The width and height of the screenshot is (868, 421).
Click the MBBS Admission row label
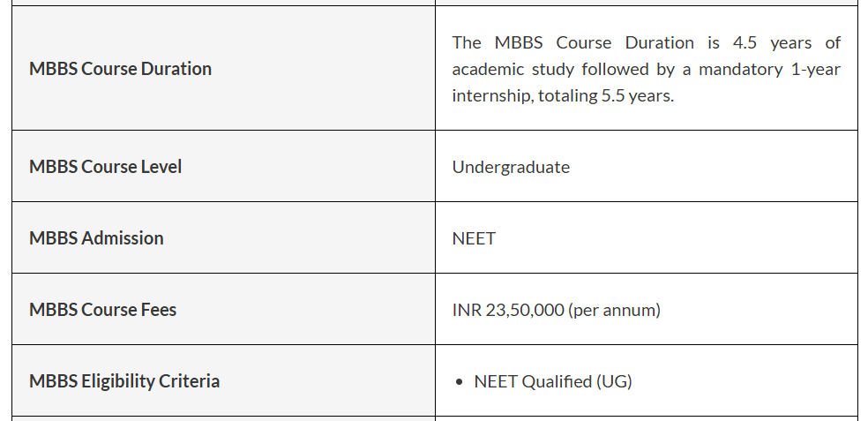click(96, 238)
